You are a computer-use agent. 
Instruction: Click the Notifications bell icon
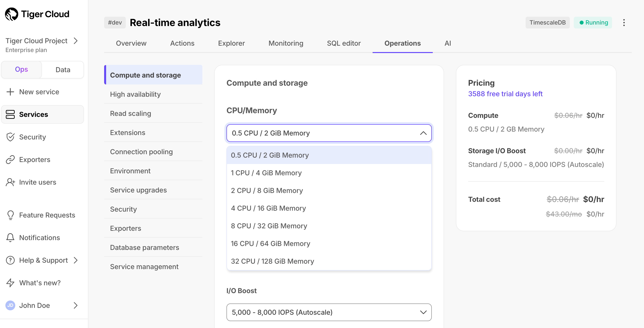[x=10, y=238]
